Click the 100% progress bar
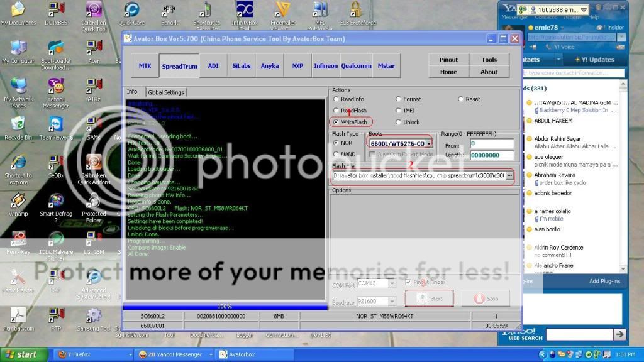The width and height of the screenshot is (644, 362). tap(225, 307)
